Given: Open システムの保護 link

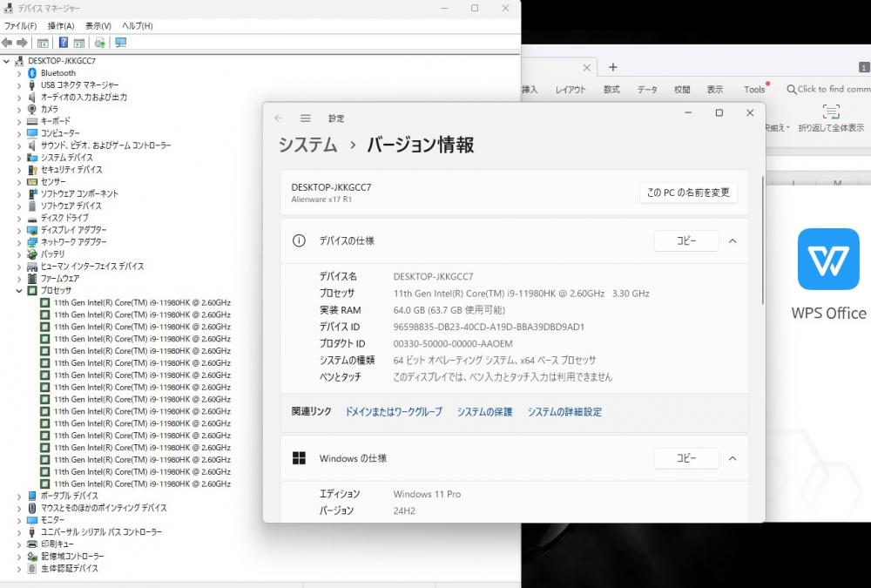Looking at the screenshot, I should pos(484,412).
